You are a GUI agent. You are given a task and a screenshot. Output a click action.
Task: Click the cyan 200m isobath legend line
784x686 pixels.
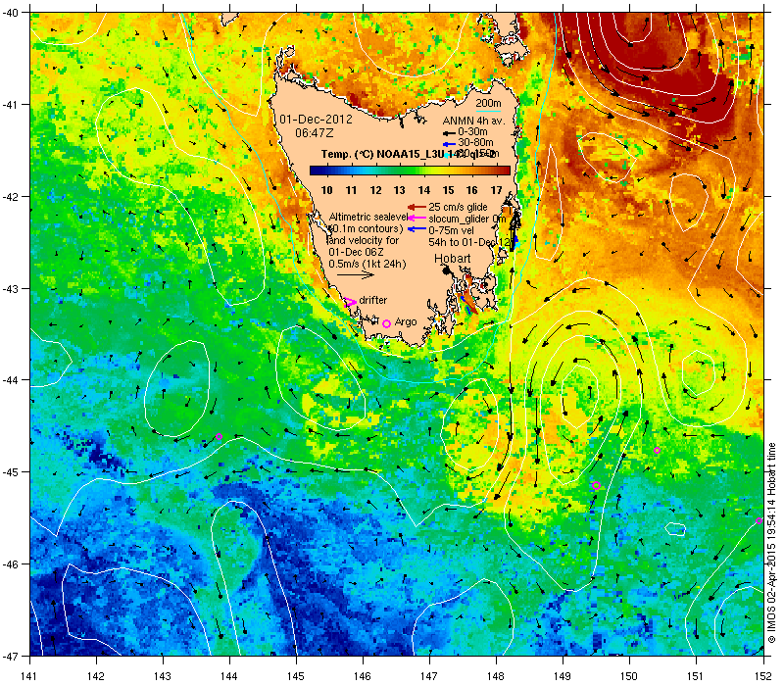(488, 111)
